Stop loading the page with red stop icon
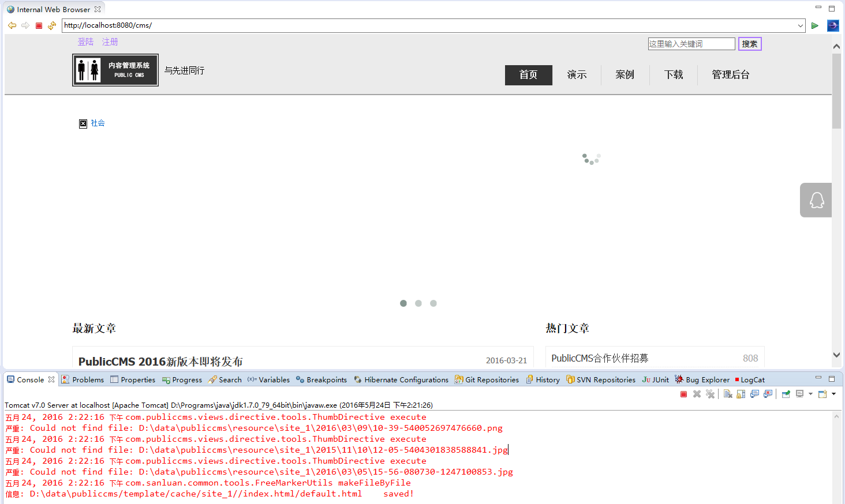The height and width of the screenshot is (504, 845). (38, 25)
